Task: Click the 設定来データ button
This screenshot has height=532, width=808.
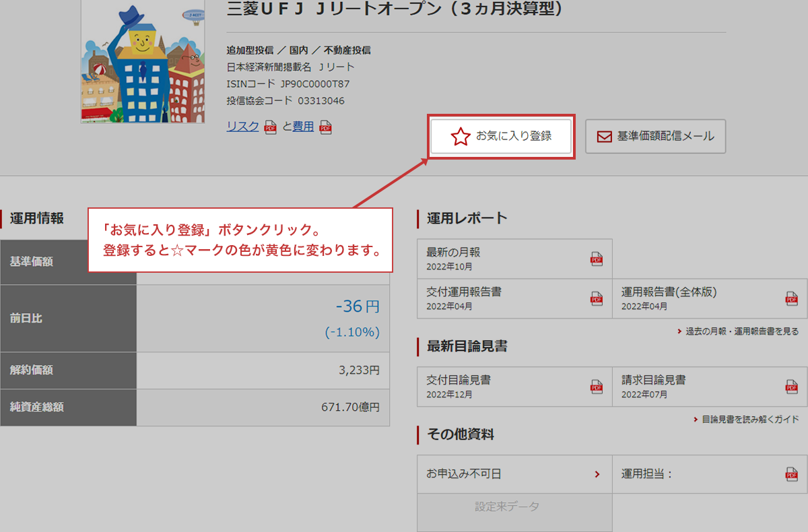Action: click(x=514, y=512)
